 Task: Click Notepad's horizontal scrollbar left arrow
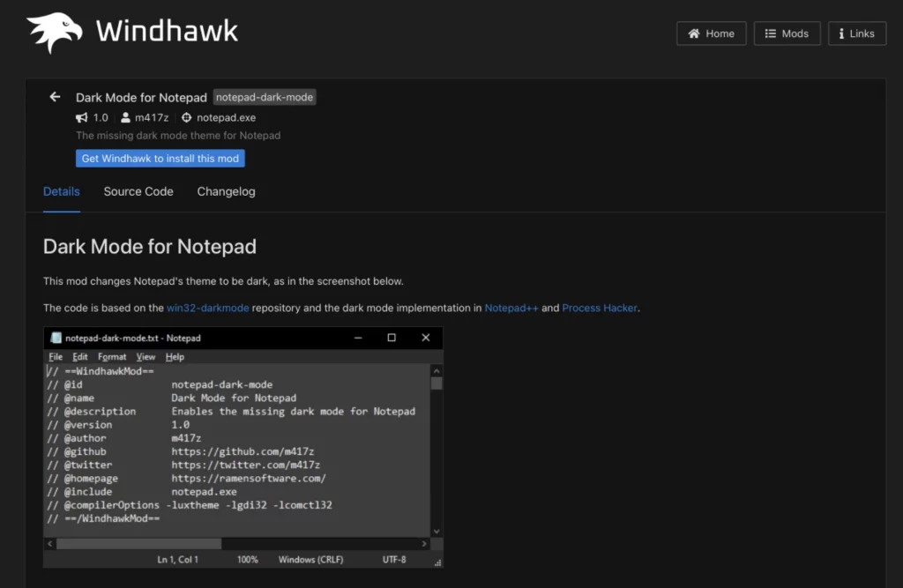(50, 544)
